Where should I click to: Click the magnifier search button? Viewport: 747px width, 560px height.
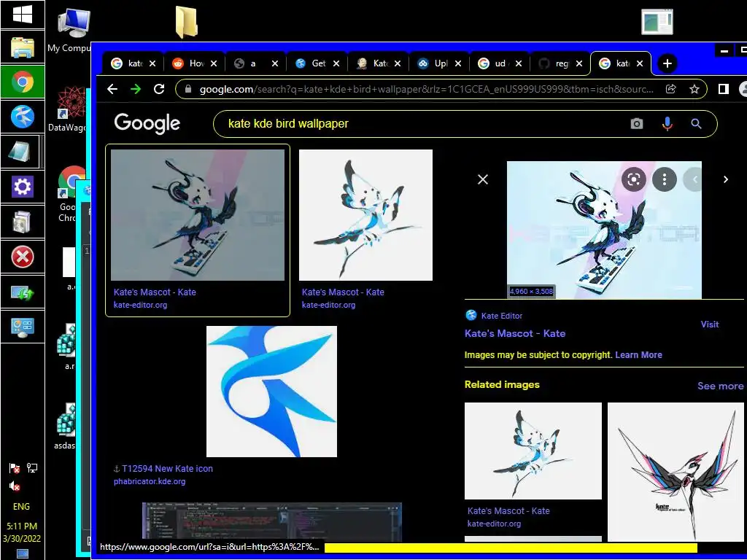click(x=696, y=124)
